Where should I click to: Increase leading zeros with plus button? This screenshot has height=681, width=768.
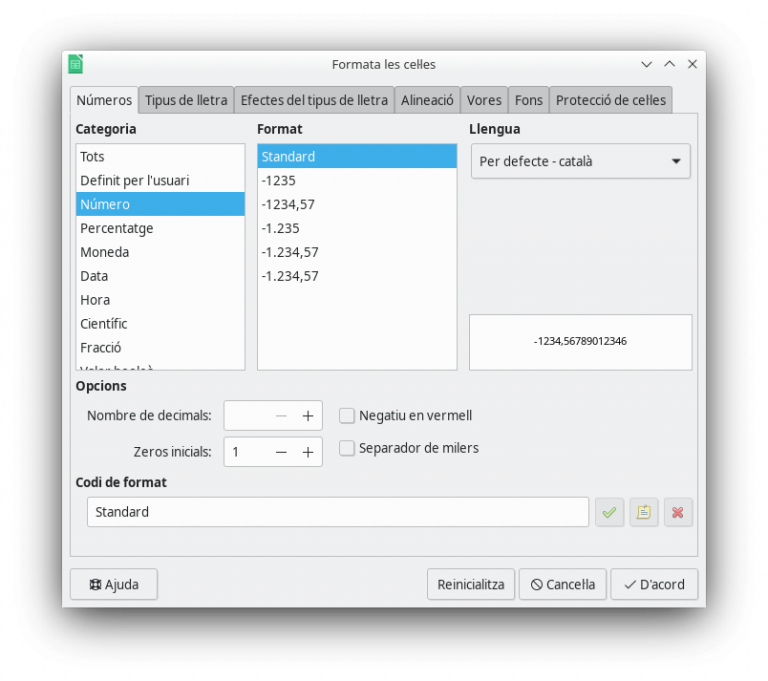click(x=308, y=452)
